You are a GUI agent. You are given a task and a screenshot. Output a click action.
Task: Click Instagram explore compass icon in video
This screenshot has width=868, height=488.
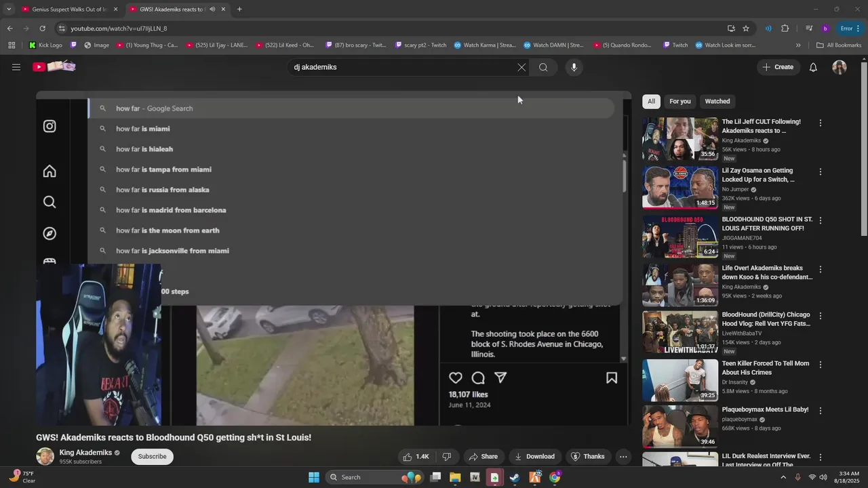[x=50, y=233]
